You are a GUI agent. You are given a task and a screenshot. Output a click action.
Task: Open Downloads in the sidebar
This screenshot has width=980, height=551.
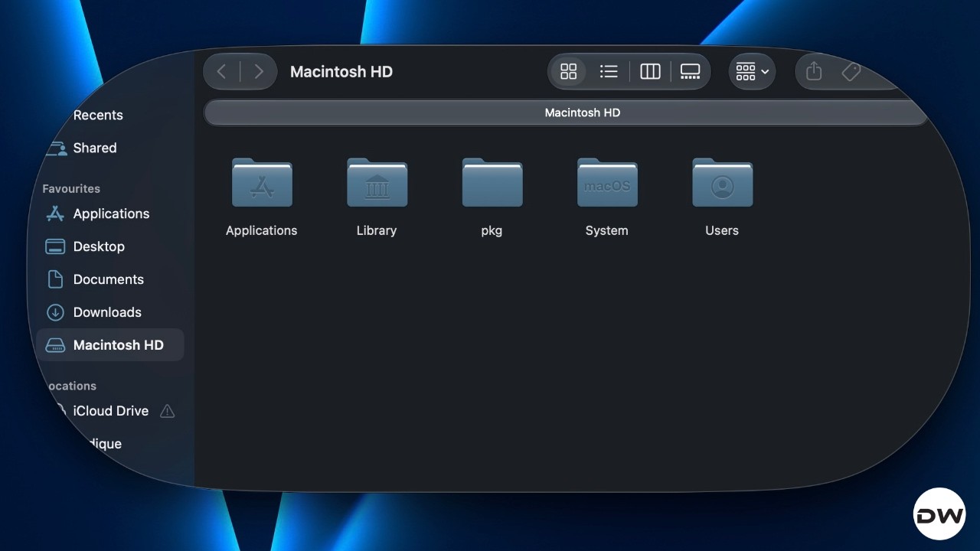[x=107, y=313]
